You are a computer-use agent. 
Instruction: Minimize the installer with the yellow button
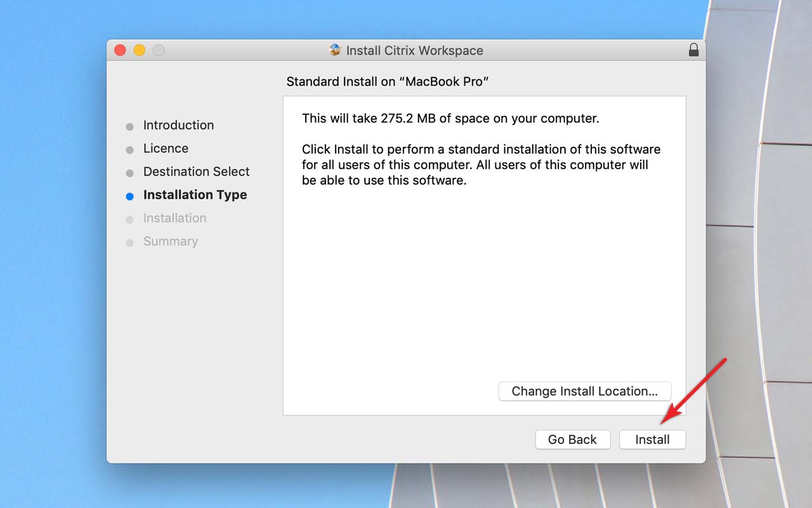pyautogui.click(x=140, y=50)
